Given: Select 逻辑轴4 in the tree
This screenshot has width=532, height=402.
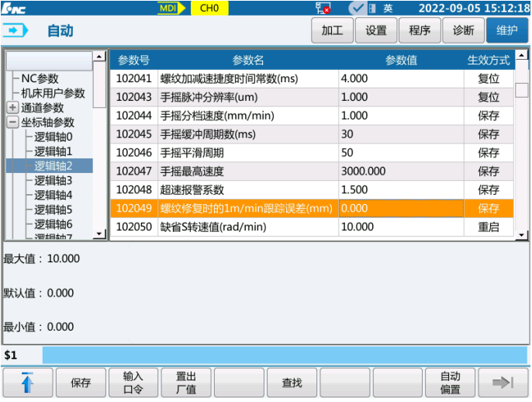Looking at the screenshot, I should [x=54, y=196].
